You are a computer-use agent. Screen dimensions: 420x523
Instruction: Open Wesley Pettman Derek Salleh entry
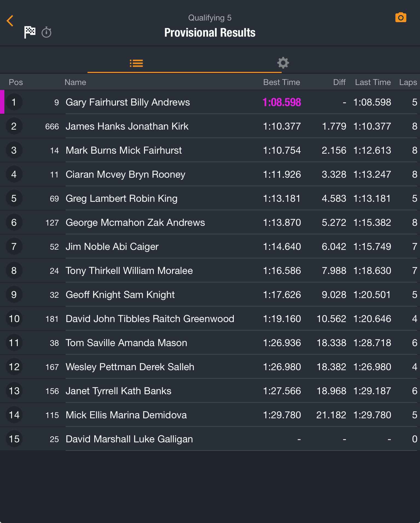pyautogui.click(x=210, y=367)
